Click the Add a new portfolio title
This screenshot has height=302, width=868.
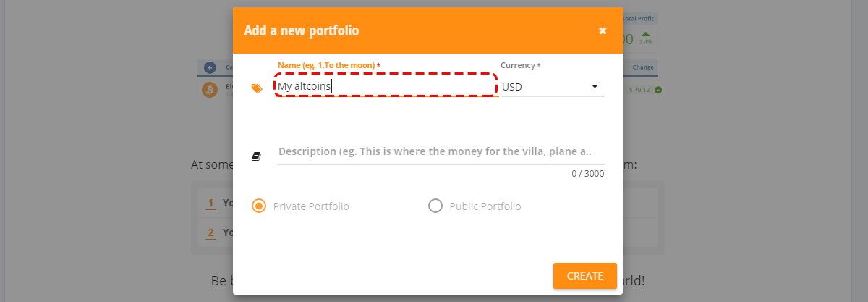point(302,30)
